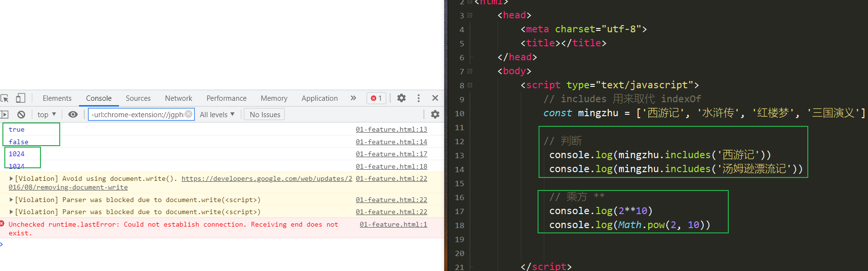Click line number 13 in editor gutter

(460, 155)
